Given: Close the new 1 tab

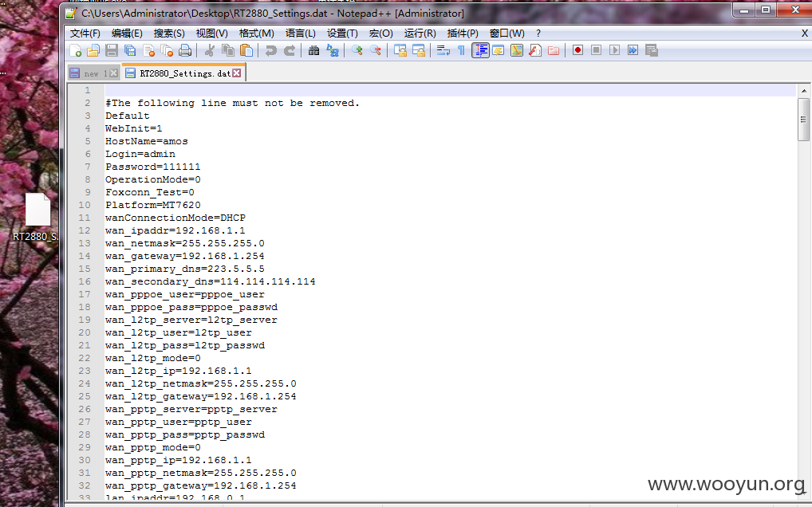Looking at the screenshot, I should (x=113, y=73).
